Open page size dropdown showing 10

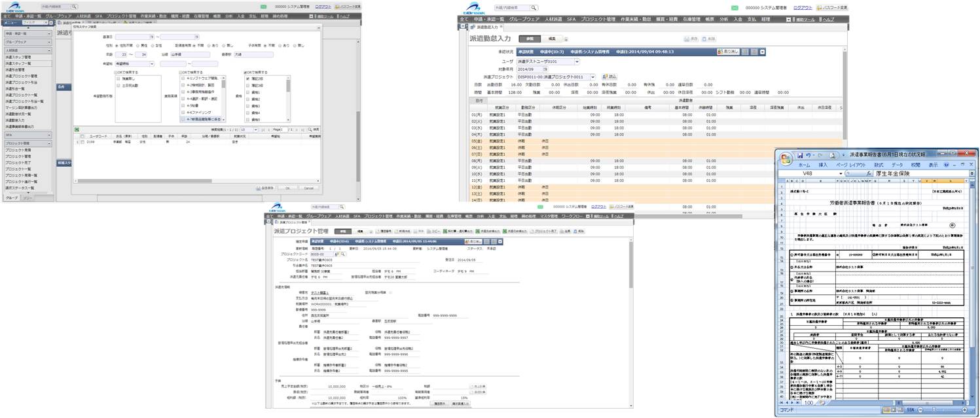pyautogui.click(x=255, y=130)
